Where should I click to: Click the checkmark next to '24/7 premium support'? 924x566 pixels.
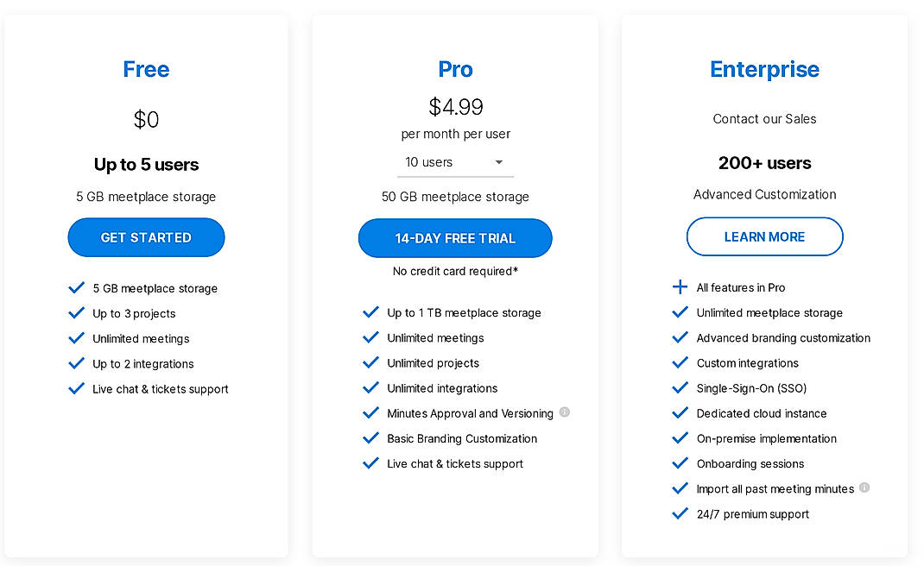click(x=680, y=513)
